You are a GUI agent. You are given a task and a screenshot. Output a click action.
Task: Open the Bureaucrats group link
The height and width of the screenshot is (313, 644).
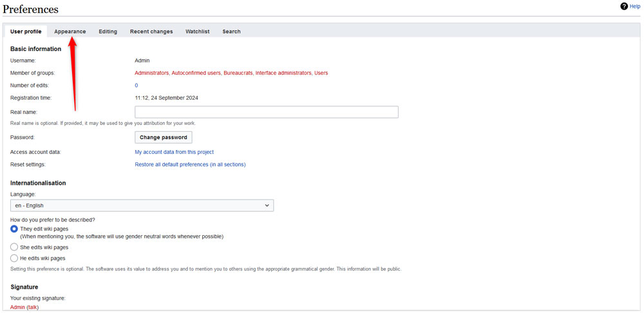(238, 73)
